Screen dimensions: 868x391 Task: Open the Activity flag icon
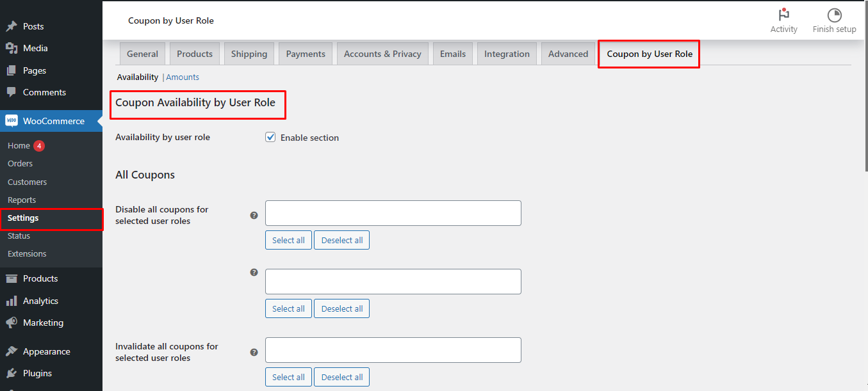point(783,15)
